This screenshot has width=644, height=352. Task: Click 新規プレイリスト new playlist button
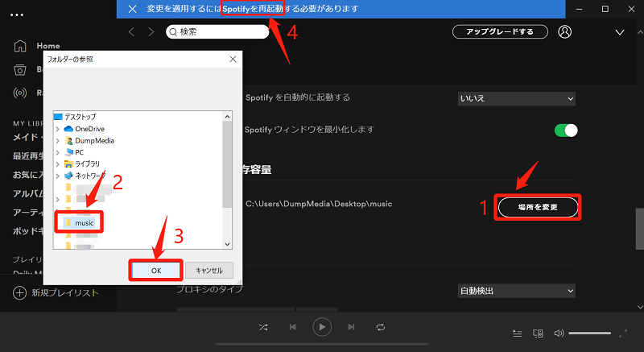click(x=56, y=293)
